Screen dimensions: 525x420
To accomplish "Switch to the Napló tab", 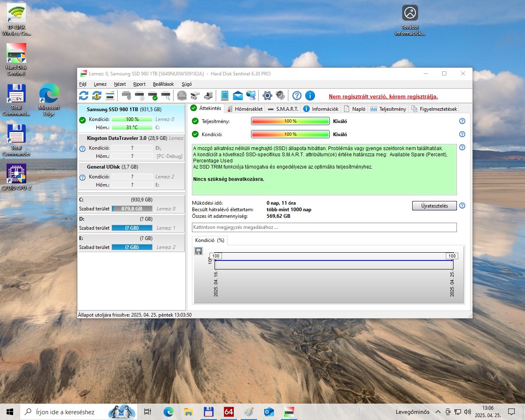I will point(355,109).
